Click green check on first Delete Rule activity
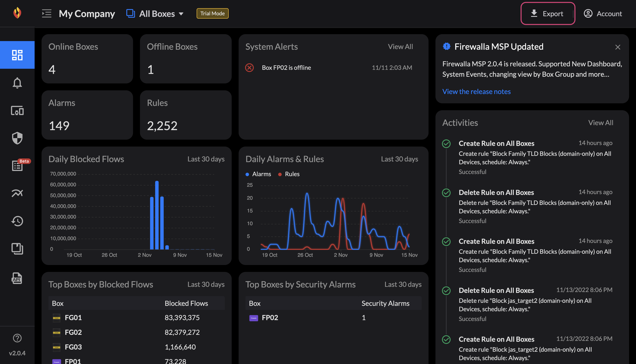The width and height of the screenshot is (636, 364). [x=446, y=193]
